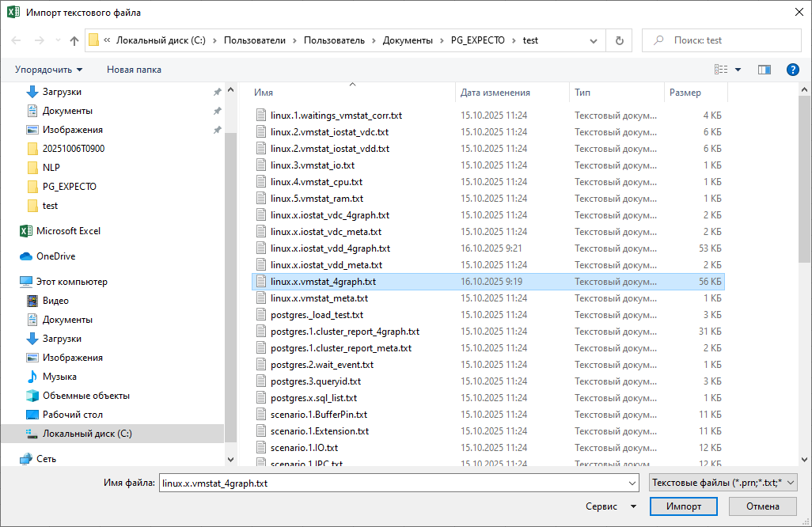812x527 pixels.
Task: Open Microsoft Excel in sidebar
Action: click(68, 231)
